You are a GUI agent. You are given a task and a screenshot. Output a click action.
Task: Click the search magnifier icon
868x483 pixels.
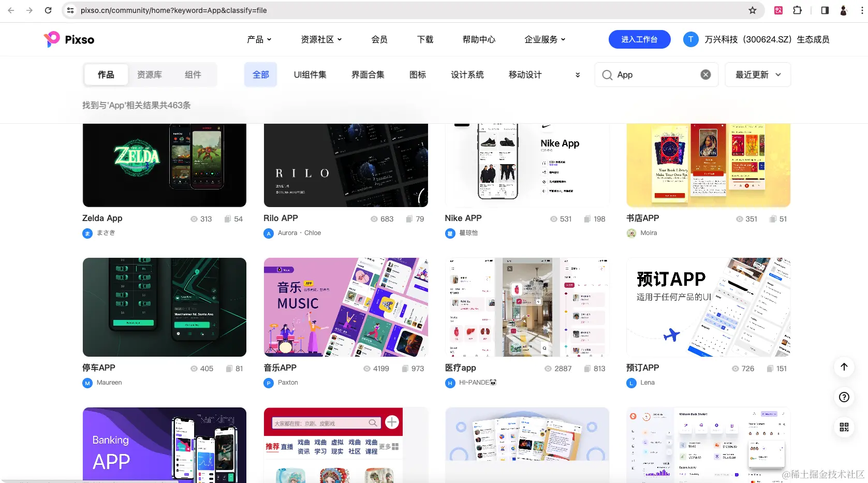click(607, 75)
